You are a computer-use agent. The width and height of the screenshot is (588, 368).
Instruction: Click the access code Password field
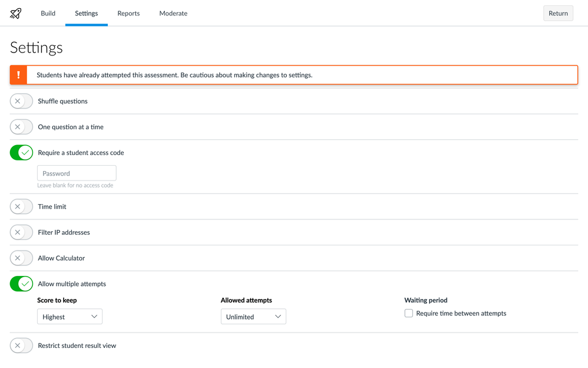77,173
